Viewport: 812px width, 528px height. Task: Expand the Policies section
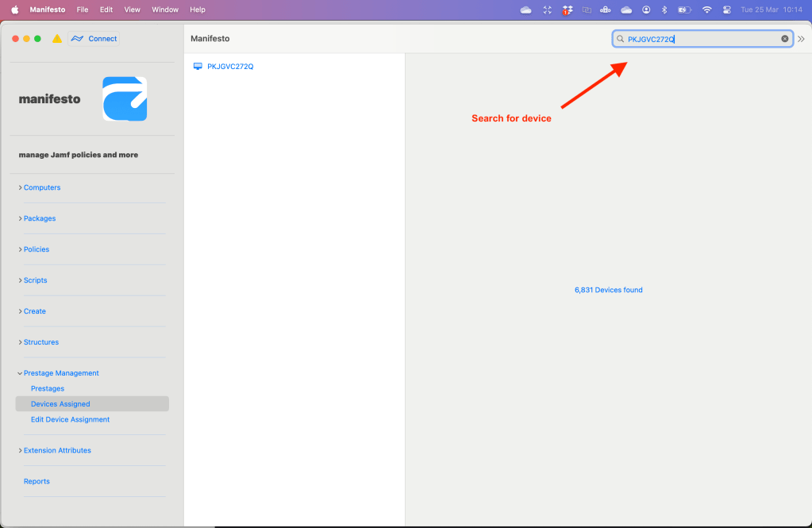pos(37,249)
